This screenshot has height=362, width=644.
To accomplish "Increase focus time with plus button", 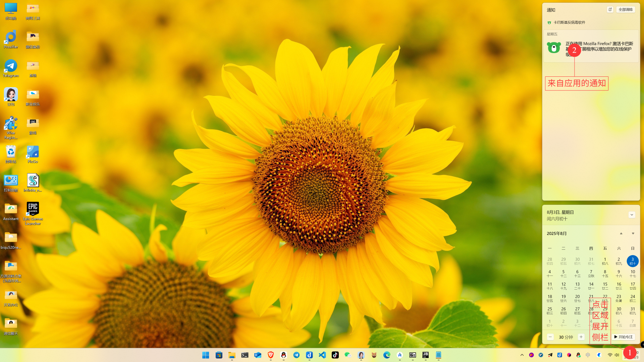I will coord(581,337).
